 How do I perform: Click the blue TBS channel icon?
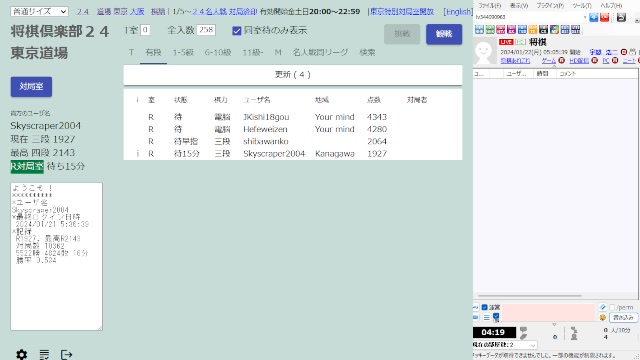point(522,29)
